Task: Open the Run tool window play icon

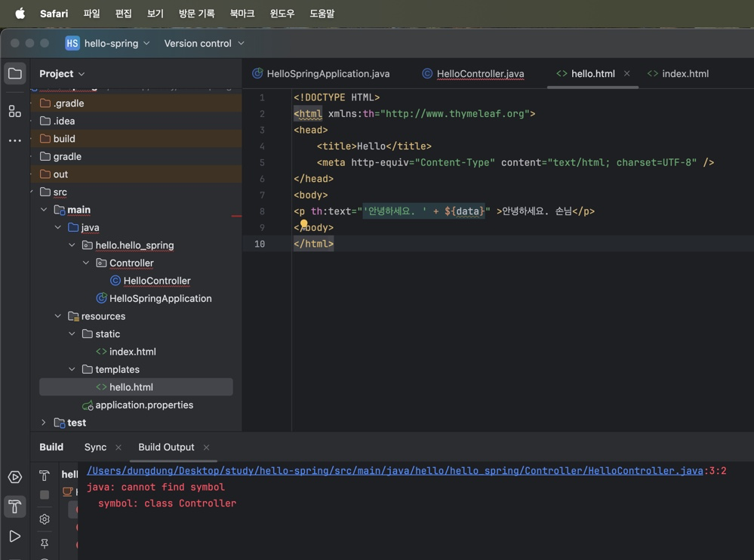Action: [15, 536]
